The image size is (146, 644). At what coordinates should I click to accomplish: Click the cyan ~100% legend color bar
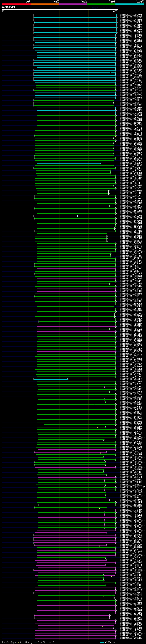pos(130,4)
